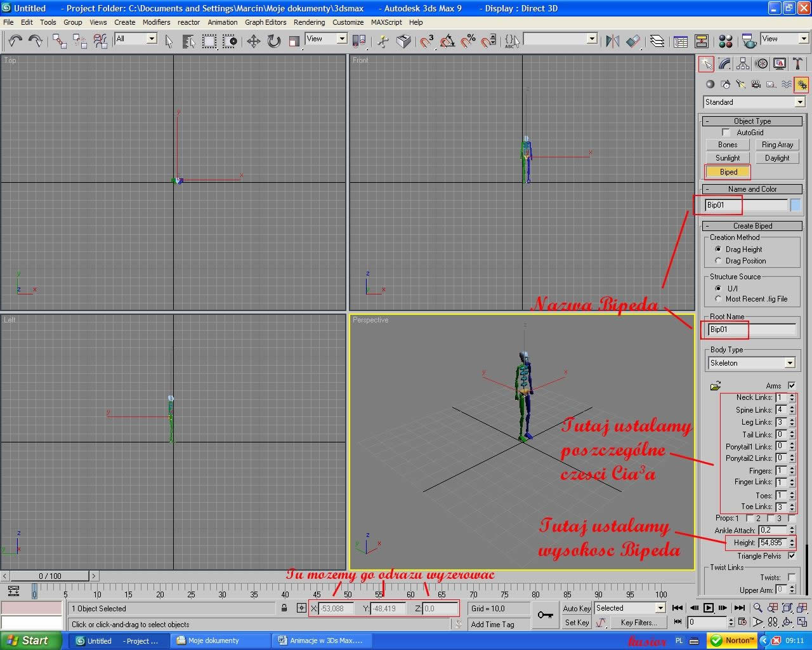The image size is (812, 650).
Task: Switch to Cameras category icon
Action: click(x=756, y=84)
